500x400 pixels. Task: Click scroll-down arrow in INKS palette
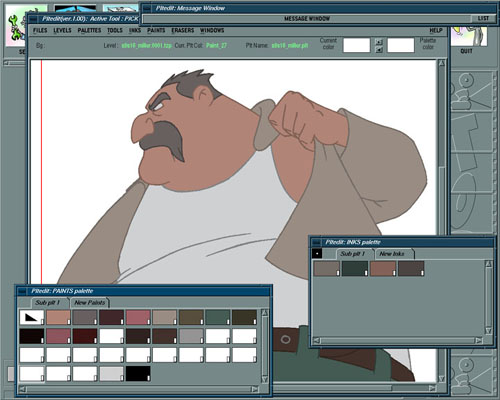[488, 331]
